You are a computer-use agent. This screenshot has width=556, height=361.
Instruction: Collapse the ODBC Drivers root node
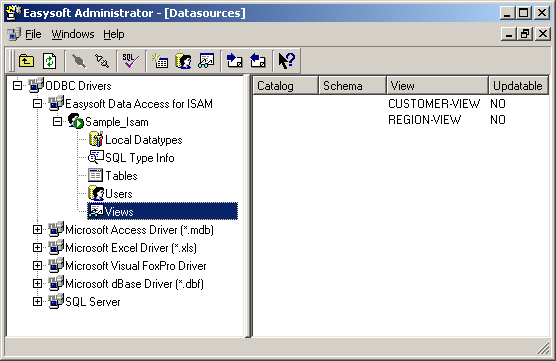(x=17, y=85)
